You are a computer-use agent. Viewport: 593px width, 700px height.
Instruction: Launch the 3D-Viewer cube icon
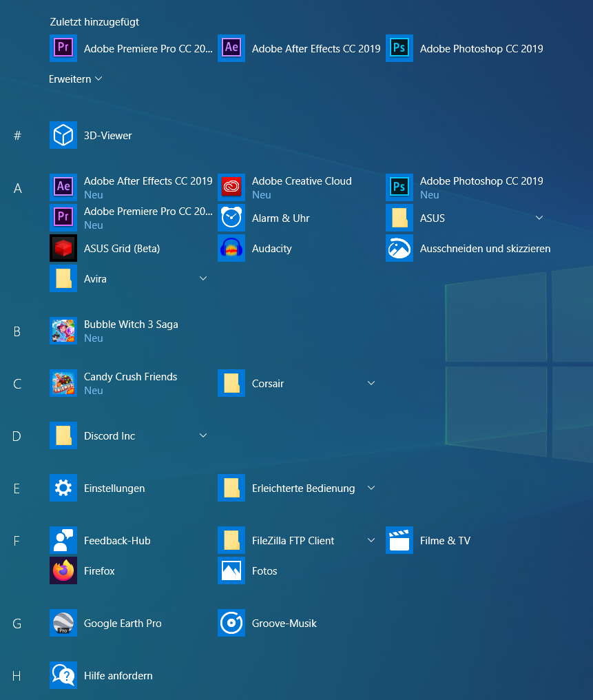(x=63, y=135)
